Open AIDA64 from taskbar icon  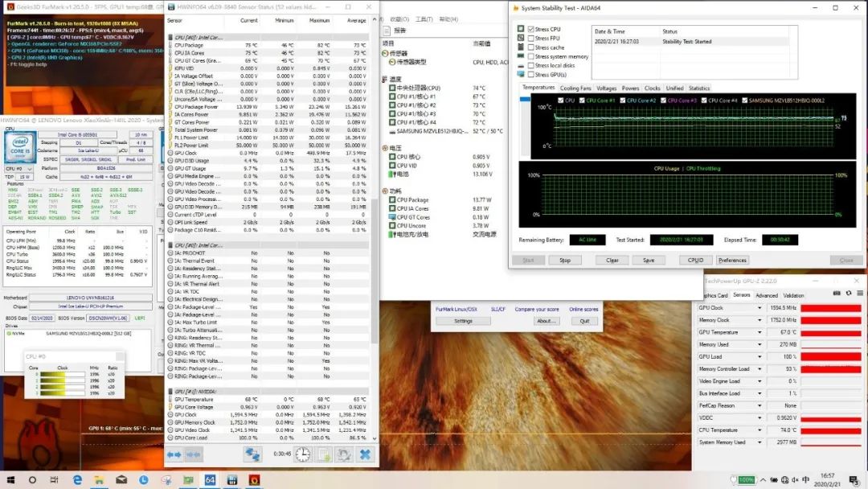(x=210, y=479)
